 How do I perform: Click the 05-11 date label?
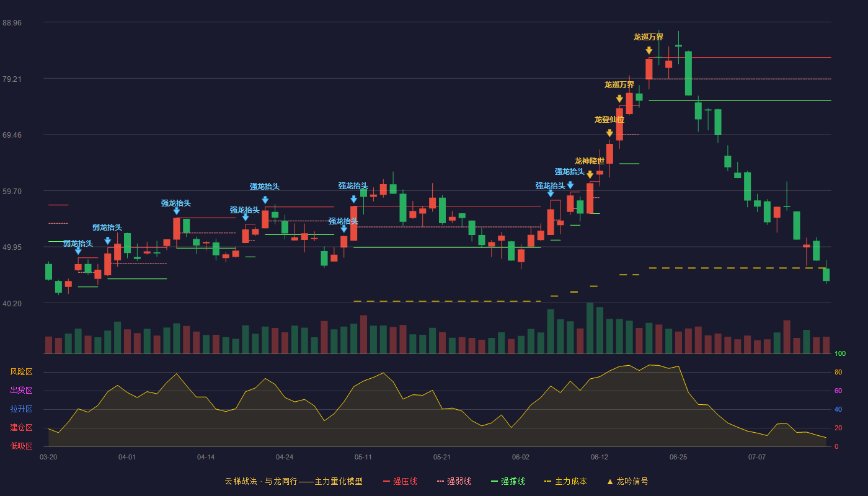[x=363, y=457]
